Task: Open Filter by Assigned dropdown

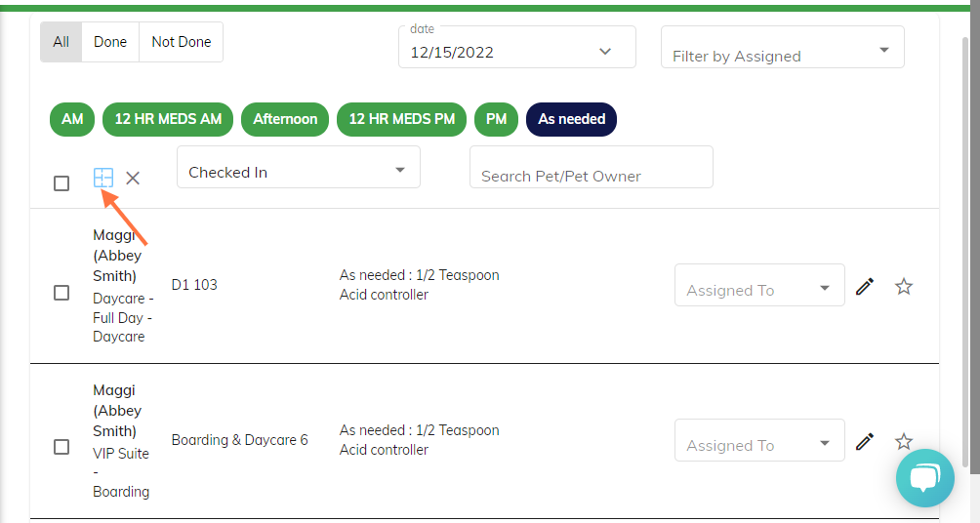Action: pyautogui.click(x=783, y=47)
